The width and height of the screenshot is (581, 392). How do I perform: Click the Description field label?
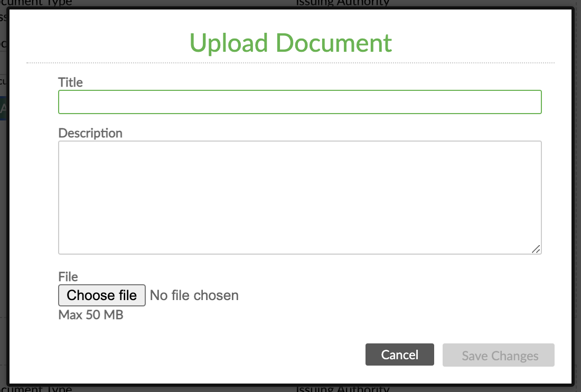click(90, 133)
